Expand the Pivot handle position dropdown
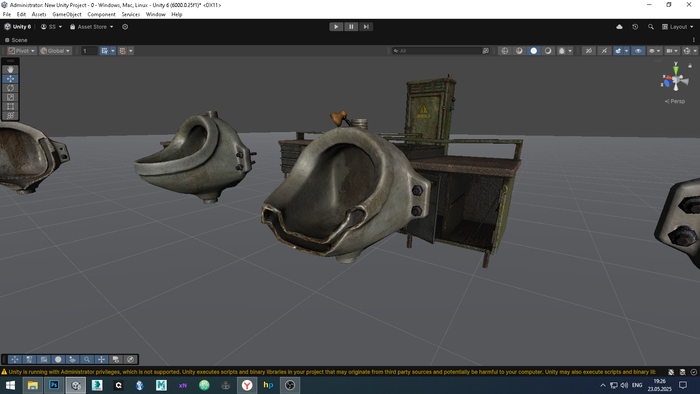 pos(22,51)
